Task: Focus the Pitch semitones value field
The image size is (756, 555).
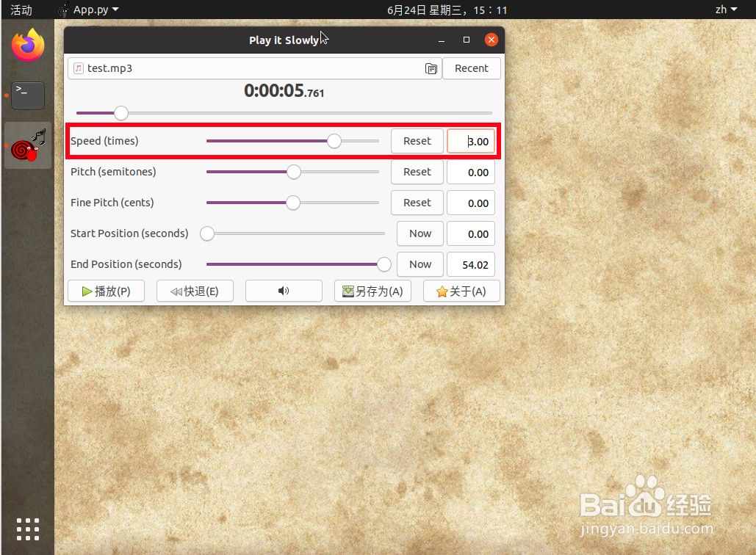Action: tap(471, 172)
